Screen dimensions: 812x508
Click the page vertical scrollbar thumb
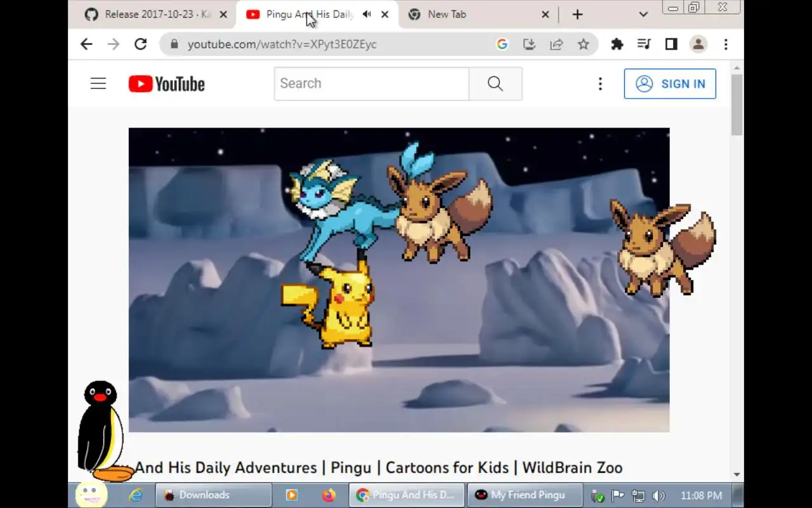click(x=737, y=105)
